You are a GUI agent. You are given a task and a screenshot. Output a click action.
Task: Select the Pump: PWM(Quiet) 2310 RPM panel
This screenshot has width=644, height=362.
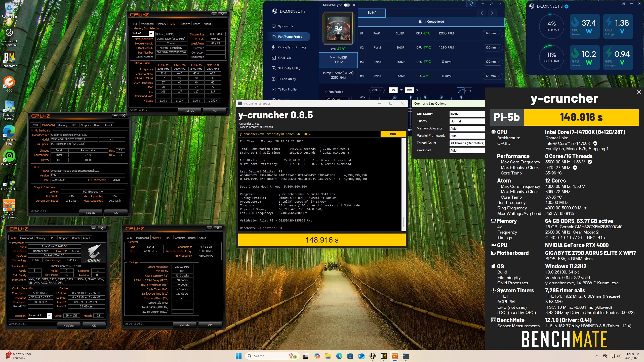coord(338,75)
